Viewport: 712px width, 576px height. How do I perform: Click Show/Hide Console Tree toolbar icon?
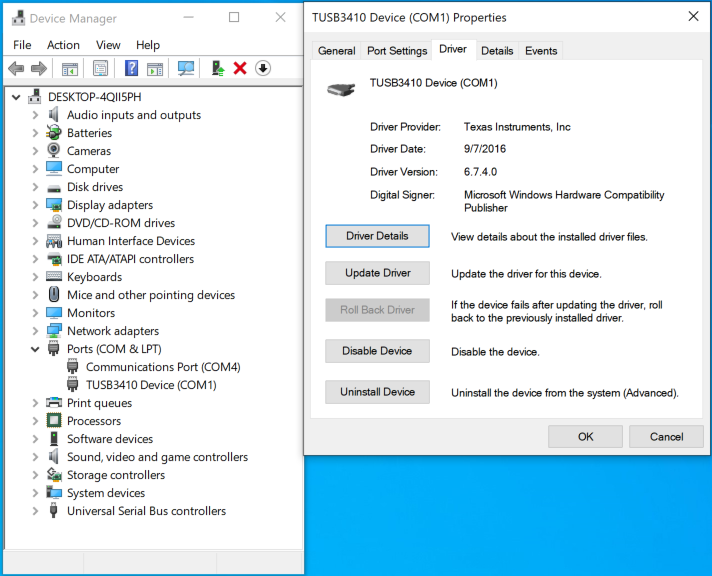pos(69,69)
